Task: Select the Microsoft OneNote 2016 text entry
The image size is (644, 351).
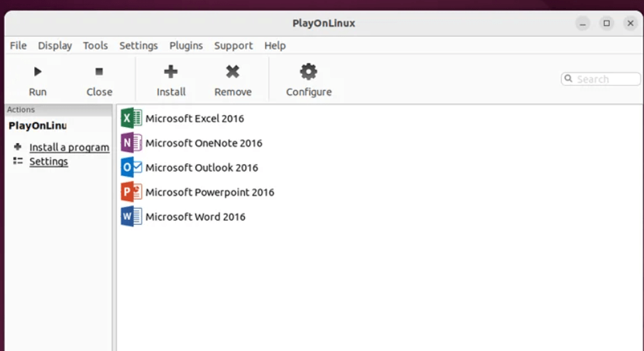Action: tap(204, 143)
